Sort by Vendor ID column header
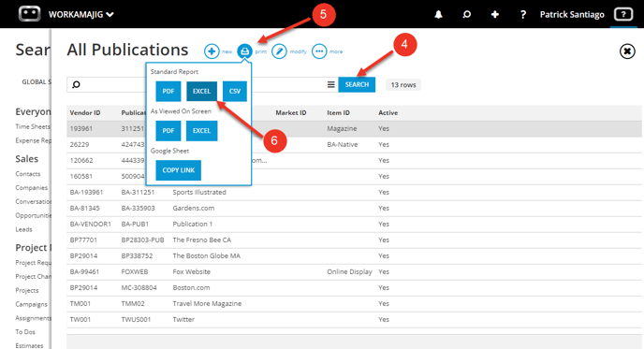 tap(85, 112)
